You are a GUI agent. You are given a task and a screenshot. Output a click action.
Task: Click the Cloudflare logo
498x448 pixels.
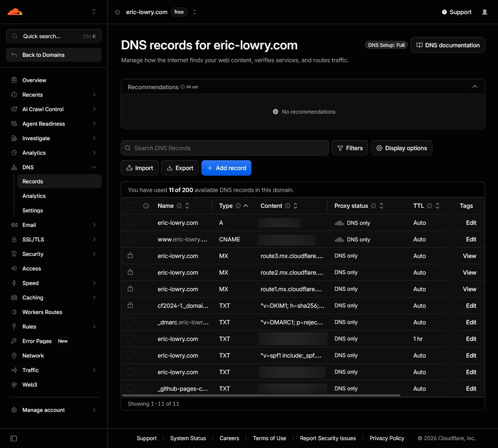15,12
